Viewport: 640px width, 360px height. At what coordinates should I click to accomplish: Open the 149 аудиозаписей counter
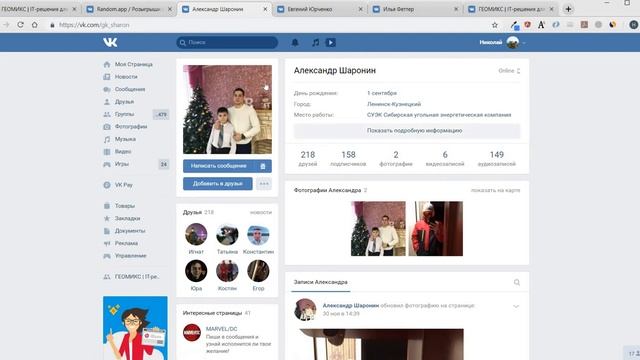point(497,158)
